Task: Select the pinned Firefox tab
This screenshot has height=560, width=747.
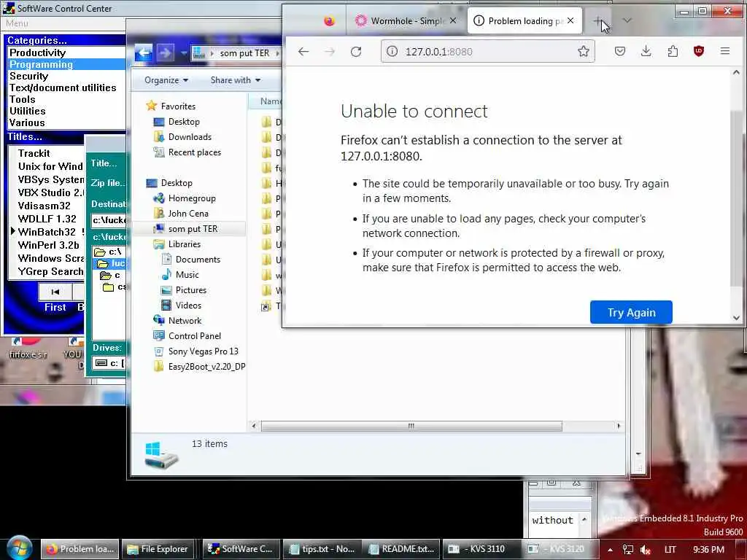Action: click(329, 21)
